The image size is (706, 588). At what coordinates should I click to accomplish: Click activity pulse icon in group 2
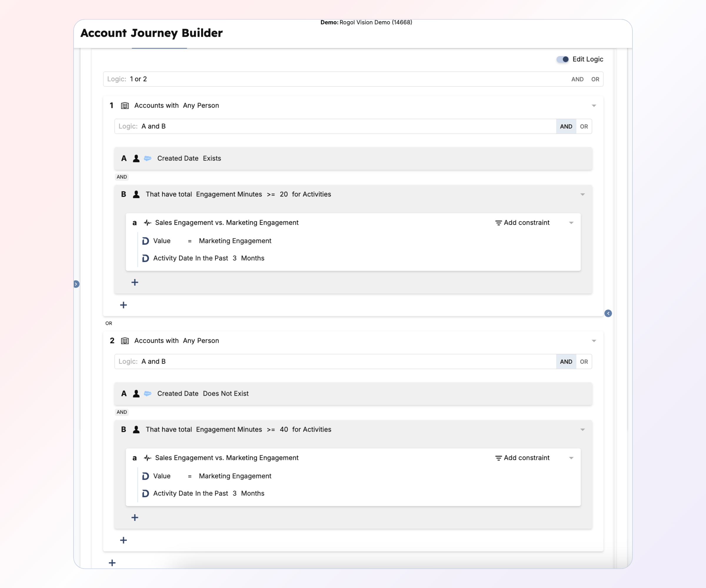(147, 458)
